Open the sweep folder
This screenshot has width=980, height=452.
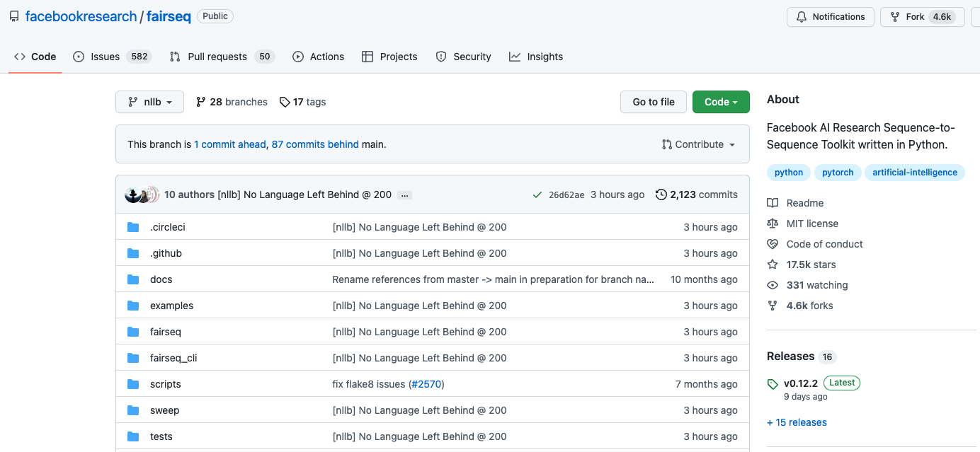[164, 410]
